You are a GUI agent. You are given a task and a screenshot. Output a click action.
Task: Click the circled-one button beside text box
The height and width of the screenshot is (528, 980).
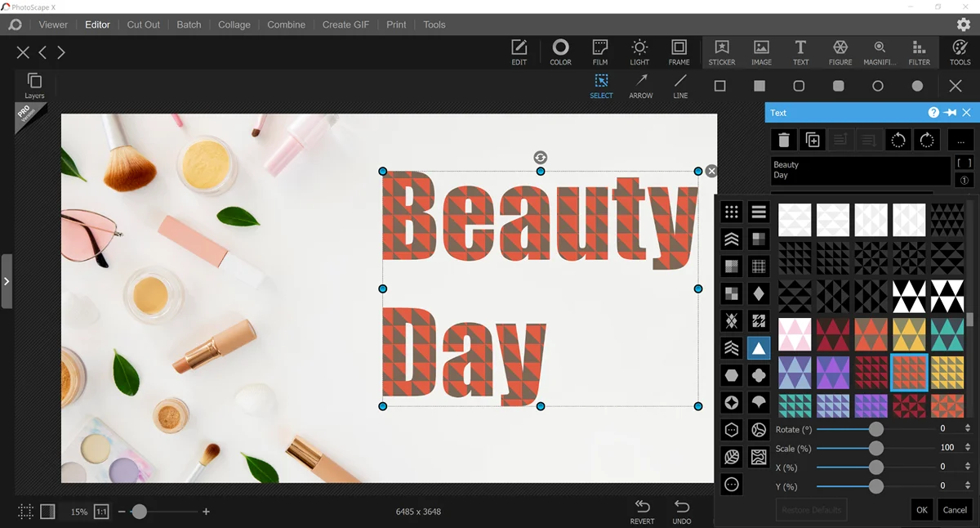pos(964,181)
